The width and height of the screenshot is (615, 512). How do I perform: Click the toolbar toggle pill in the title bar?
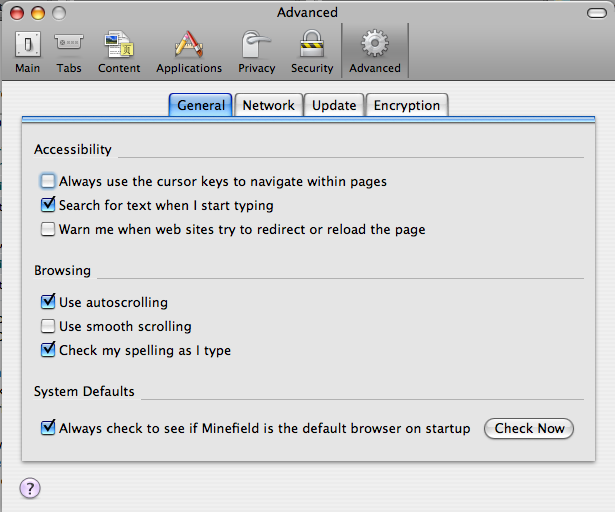point(597,13)
